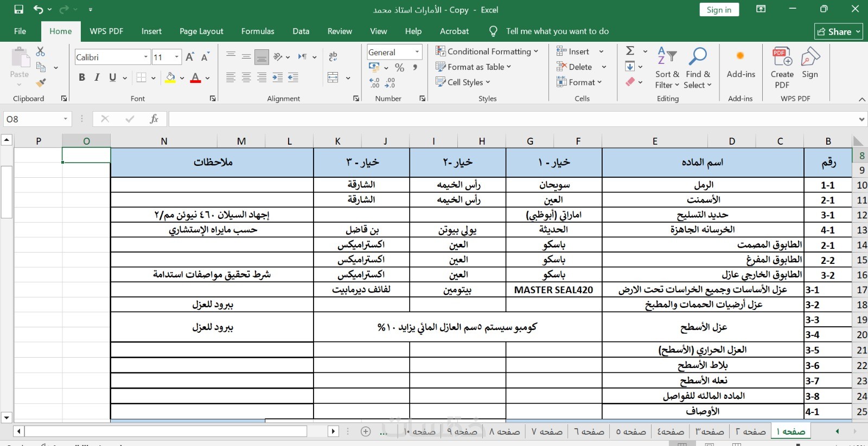The image size is (868, 446).
Task: Toggle Underline formatting
Action: coord(113,77)
